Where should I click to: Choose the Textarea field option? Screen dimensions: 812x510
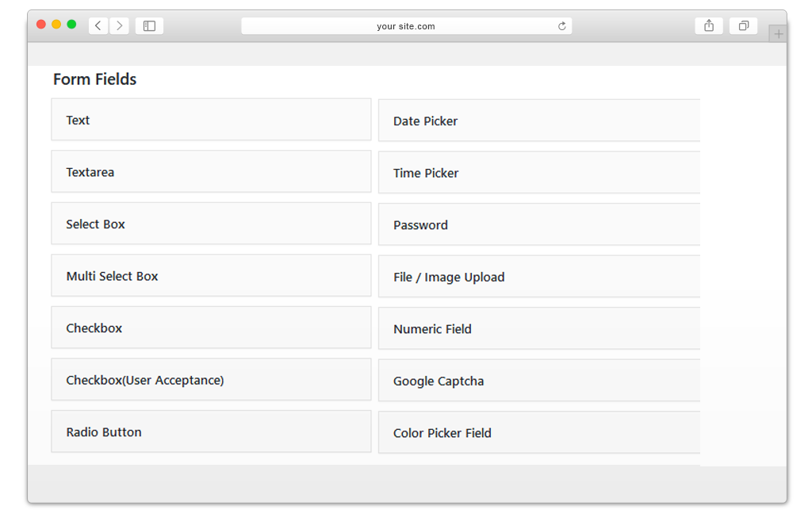(211, 171)
